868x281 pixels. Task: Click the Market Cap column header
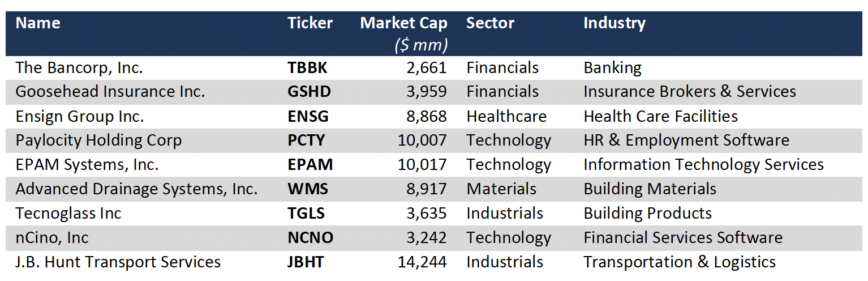pyautogui.click(x=403, y=23)
